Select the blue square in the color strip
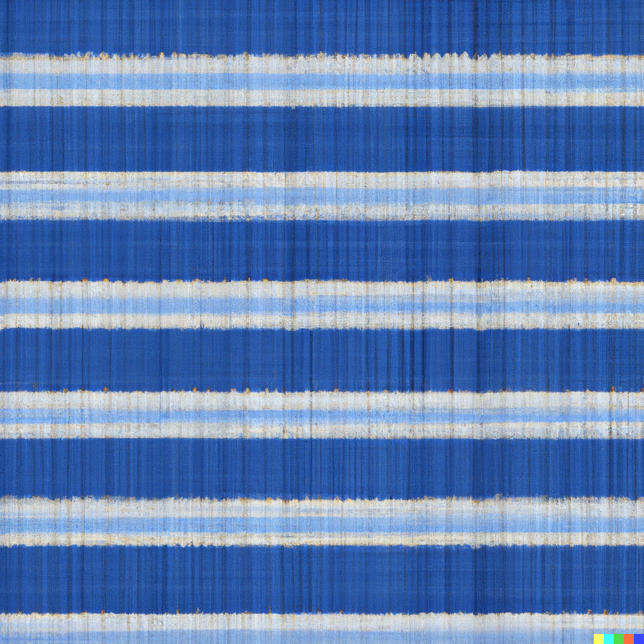644x644 pixels. 638,639
